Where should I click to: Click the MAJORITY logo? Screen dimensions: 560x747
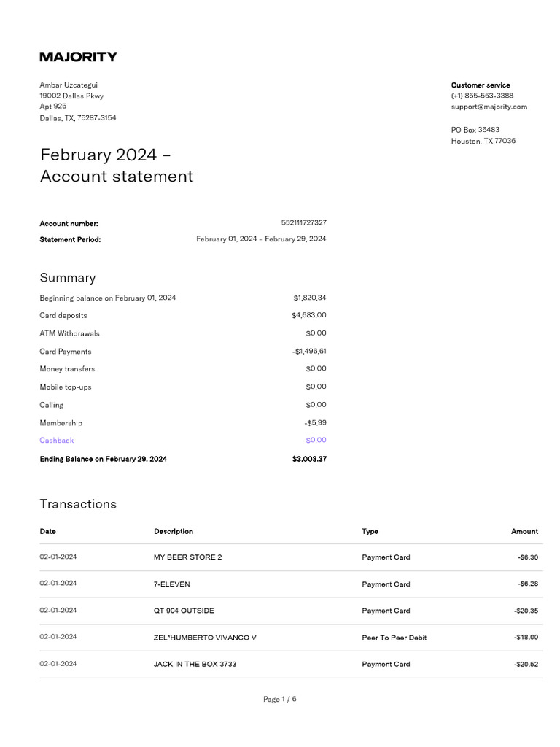coord(78,57)
